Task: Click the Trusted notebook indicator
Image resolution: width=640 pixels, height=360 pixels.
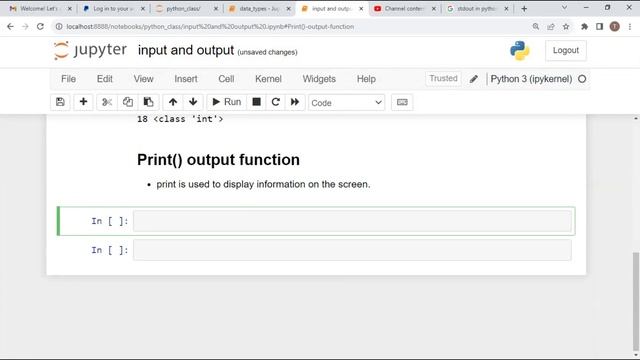Action: pos(443,78)
